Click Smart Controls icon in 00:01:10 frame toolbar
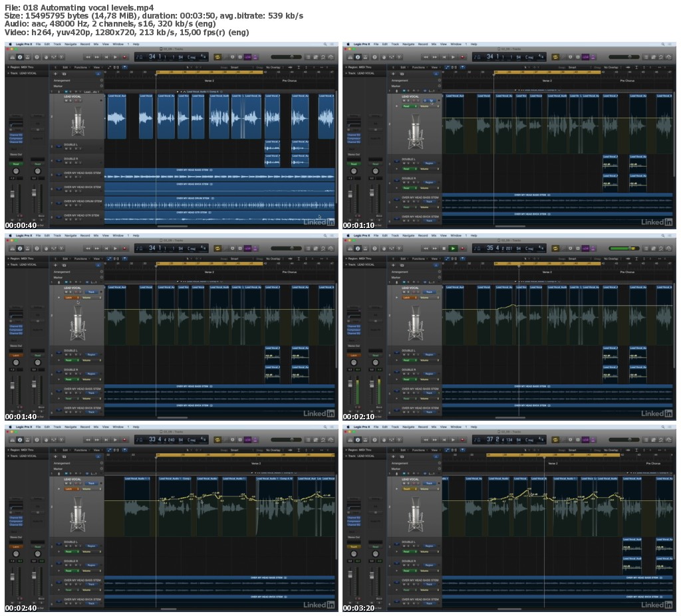This screenshot has width=681, height=616. coord(384,57)
